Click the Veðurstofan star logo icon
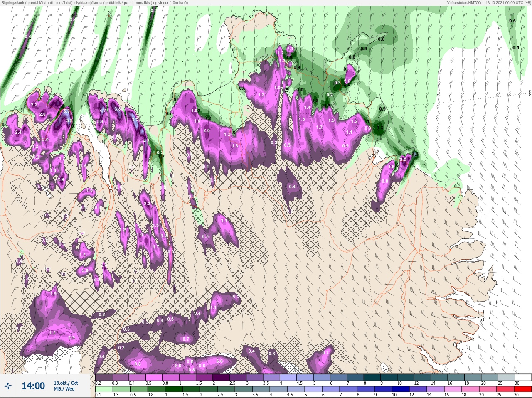532x398 pixels. (x=8, y=386)
